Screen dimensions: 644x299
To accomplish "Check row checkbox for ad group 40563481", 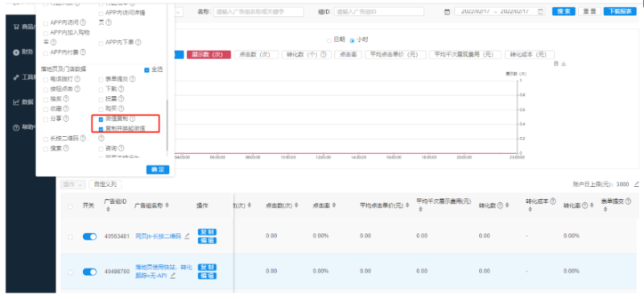I will click(70, 237).
